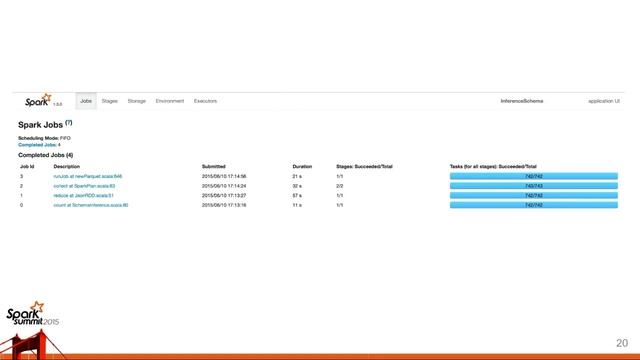Click the task progress bar for job 1
Screen dimensions: 640x360
[x=533, y=196]
